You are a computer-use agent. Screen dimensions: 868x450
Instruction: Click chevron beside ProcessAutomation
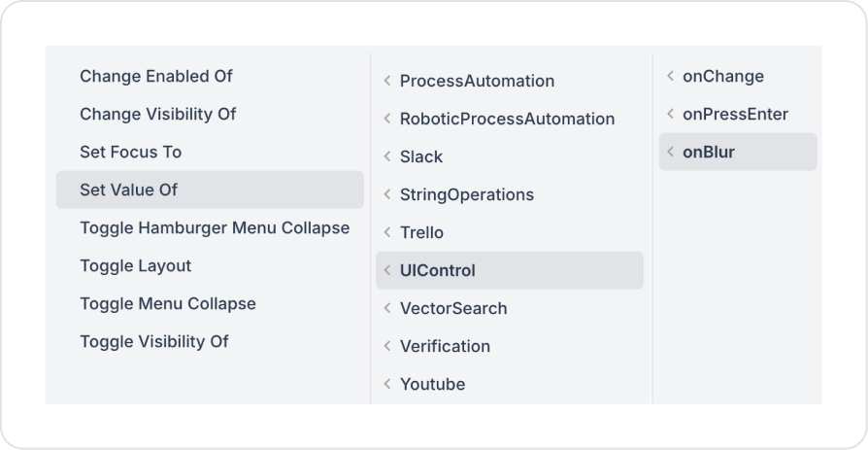pyautogui.click(x=387, y=82)
